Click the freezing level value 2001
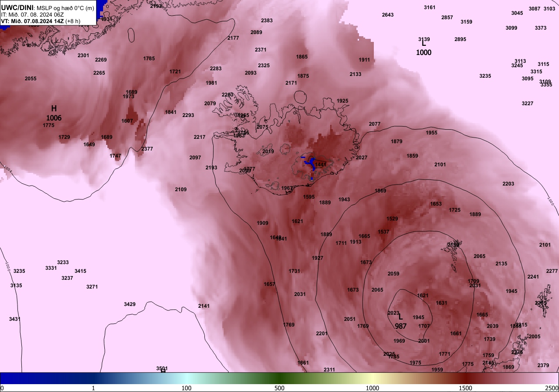 424,341
